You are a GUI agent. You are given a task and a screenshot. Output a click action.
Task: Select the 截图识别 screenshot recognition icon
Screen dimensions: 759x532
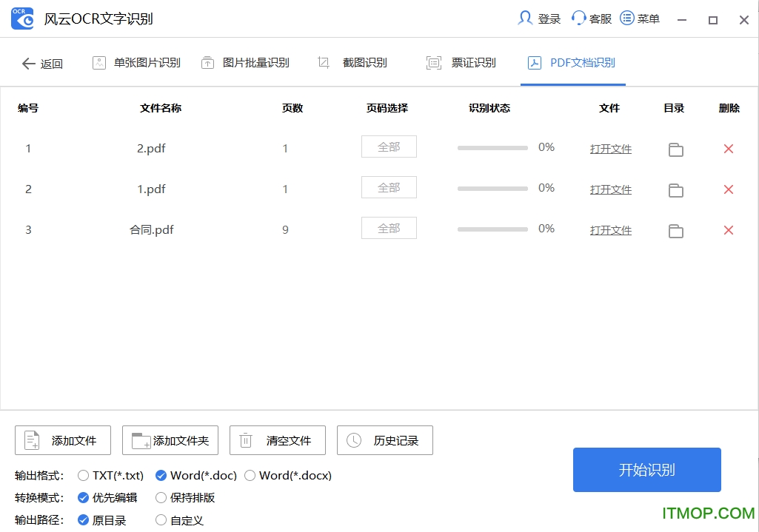pos(323,62)
